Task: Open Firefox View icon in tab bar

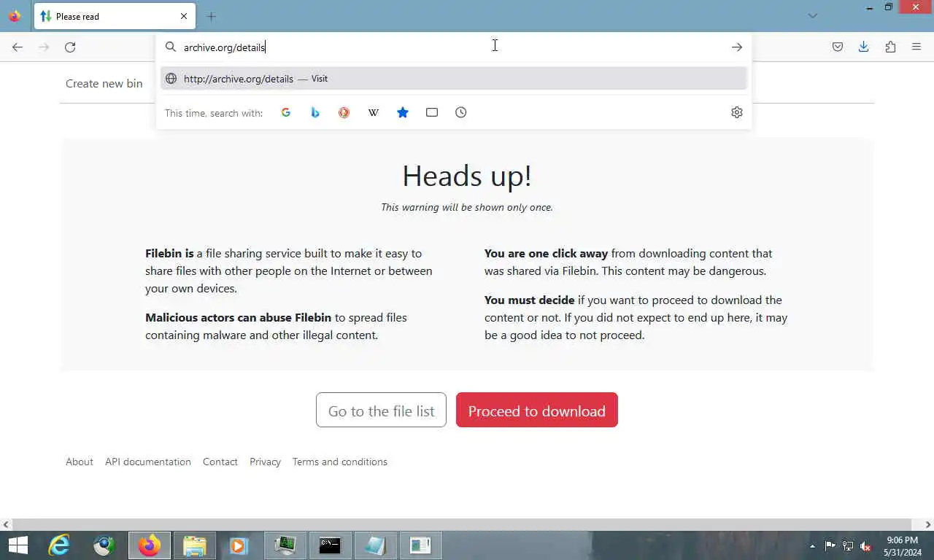Action: point(15,16)
